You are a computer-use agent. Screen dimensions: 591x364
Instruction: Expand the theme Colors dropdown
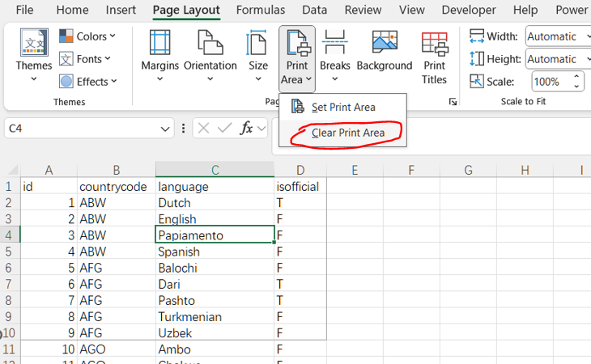[x=88, y=36]
